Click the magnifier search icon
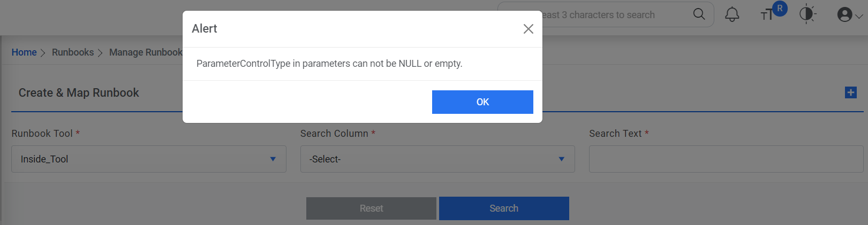Viewport: 868px width, 225px height. [699, 14]
